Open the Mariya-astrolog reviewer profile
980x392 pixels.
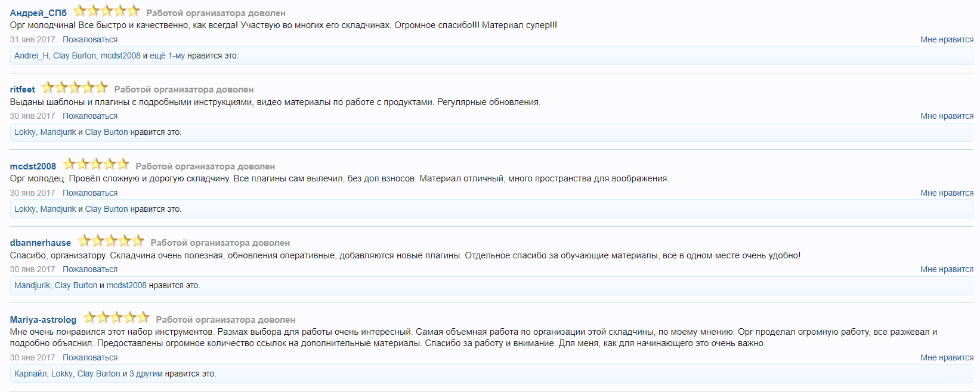(43, 320)
